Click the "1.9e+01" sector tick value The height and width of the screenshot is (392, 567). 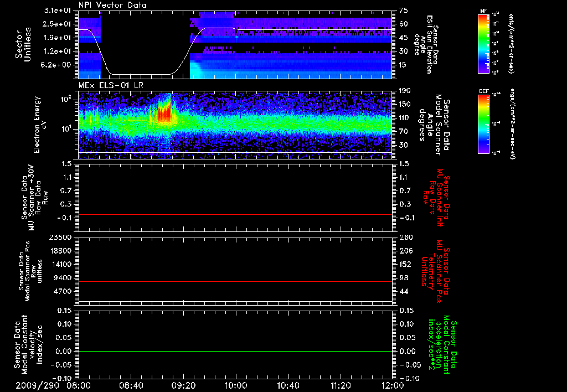(x=58, y=38)
